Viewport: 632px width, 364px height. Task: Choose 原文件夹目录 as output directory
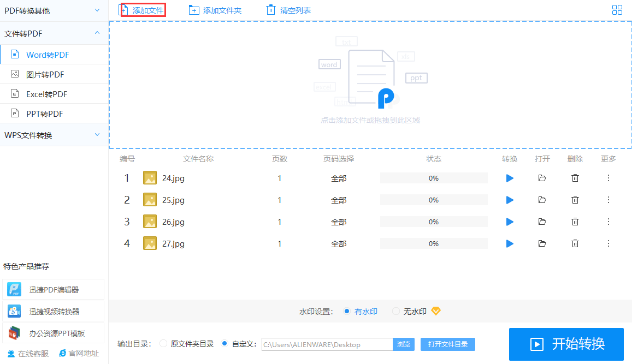(163, 344)
